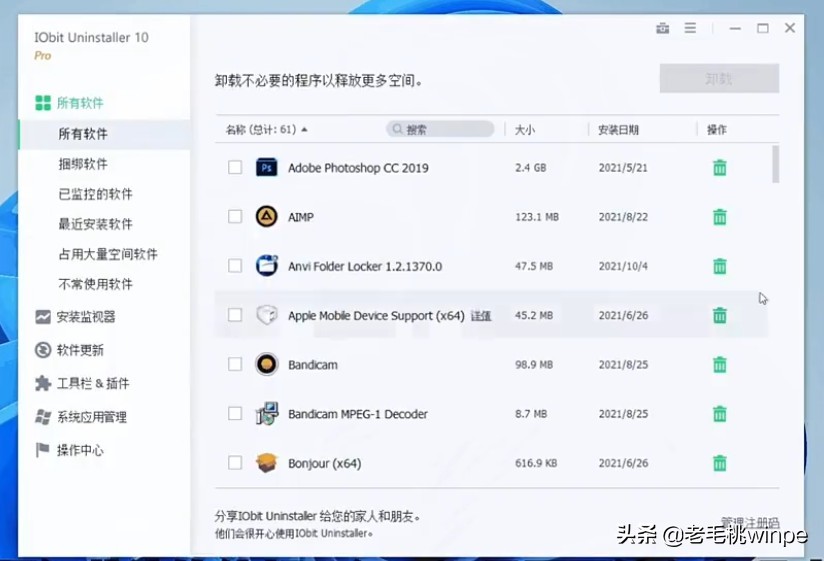Click the Bandicam MPEG-1 Decoder icon
This screenshot has width=824, height=561.
tap(267, 413)
